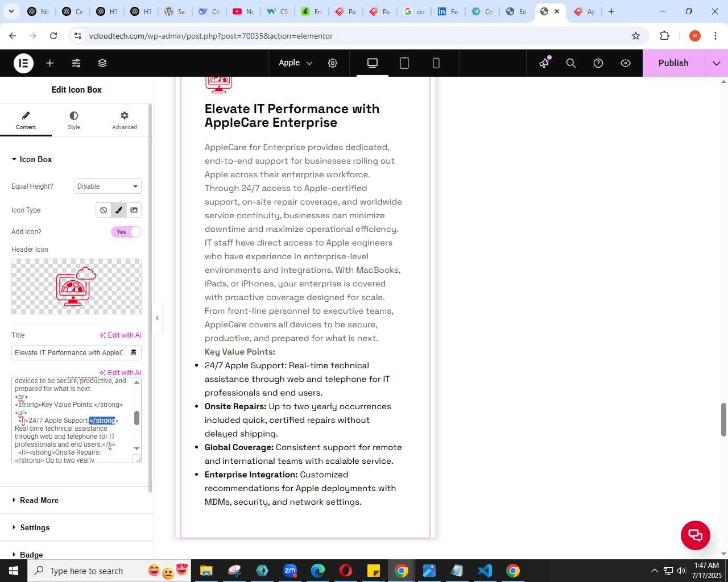Screen dimensions: 728x582
Task: Select the Icon brush icon type
Action: 119,210
